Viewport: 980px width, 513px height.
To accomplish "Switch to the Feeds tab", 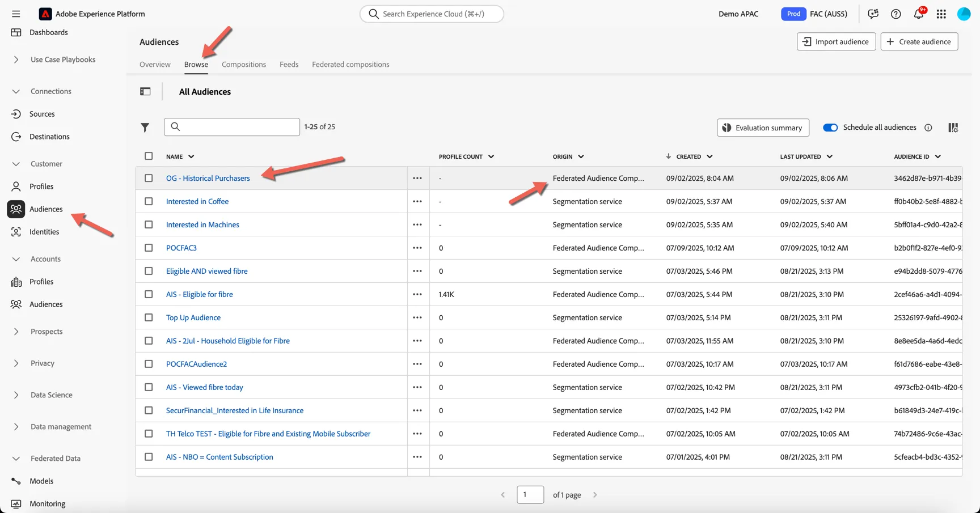I will [289, 65].
